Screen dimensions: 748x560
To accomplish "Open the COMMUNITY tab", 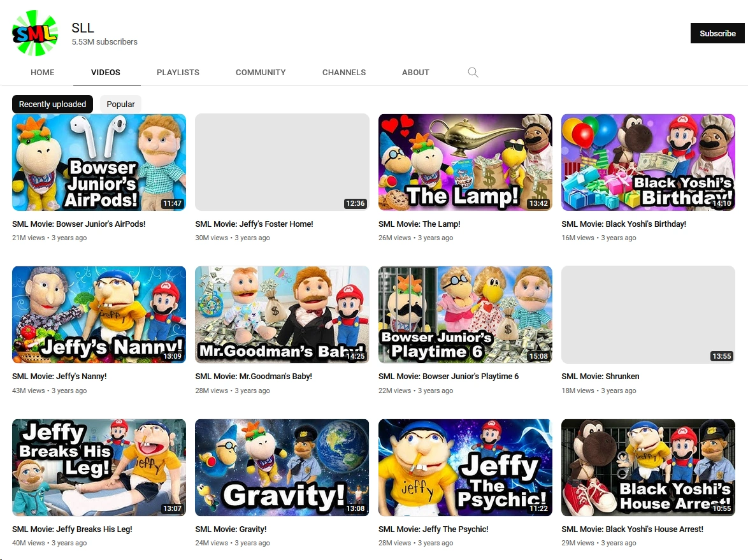I will point(261,72).
